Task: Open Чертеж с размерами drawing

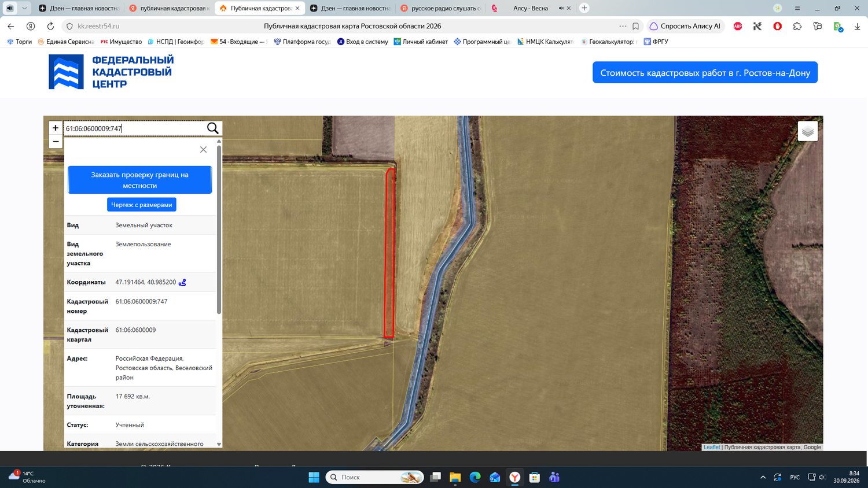Action: (x=142, y=205)
